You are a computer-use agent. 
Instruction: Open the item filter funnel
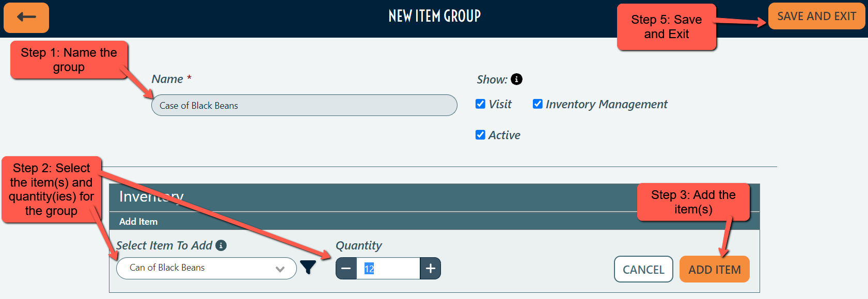coord(307,267)
